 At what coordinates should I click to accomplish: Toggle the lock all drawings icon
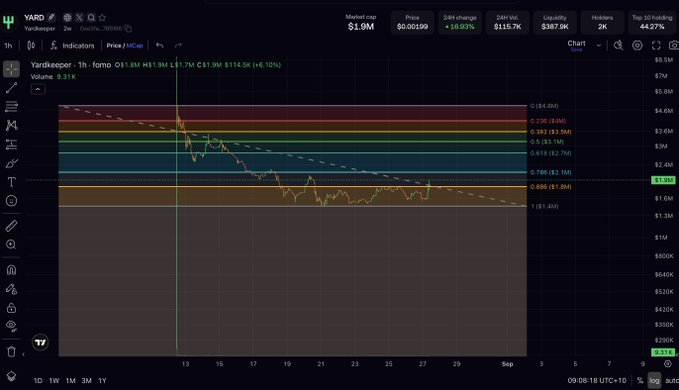click(x=11, y=308)
